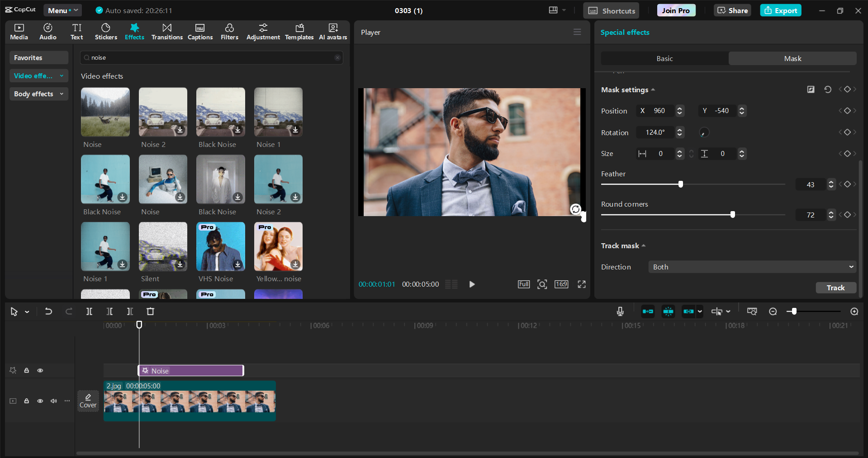Open the Stickers panel
The width and height of the screenshot is (868, 458).
pyautogui.click(x=105, y=31)
